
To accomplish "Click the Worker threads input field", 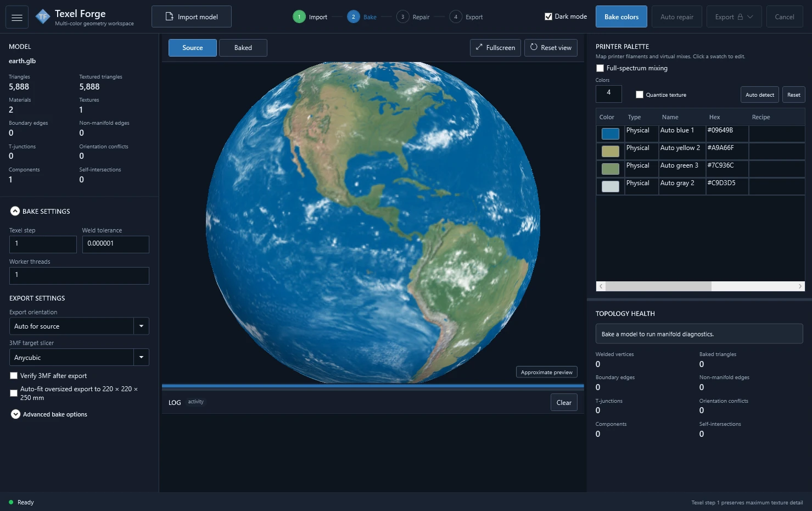I will point(79,275).
